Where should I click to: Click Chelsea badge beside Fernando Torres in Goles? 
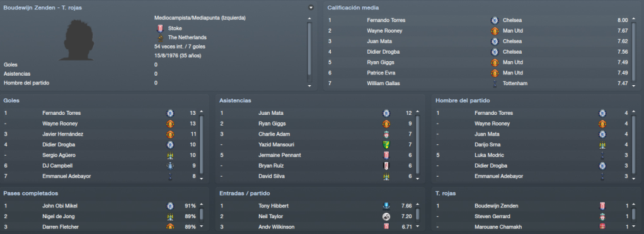pyautogui.click(x=170, y=113)
